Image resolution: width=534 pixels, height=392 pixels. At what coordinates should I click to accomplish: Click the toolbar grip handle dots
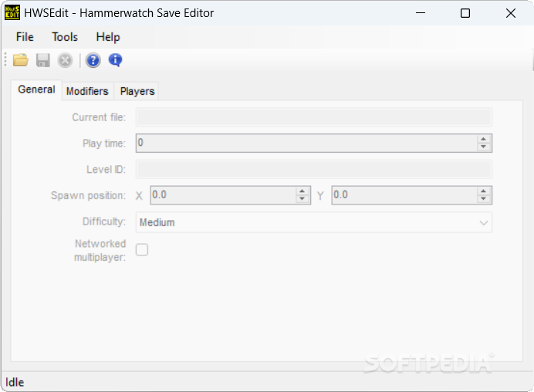tap(5, 60)
